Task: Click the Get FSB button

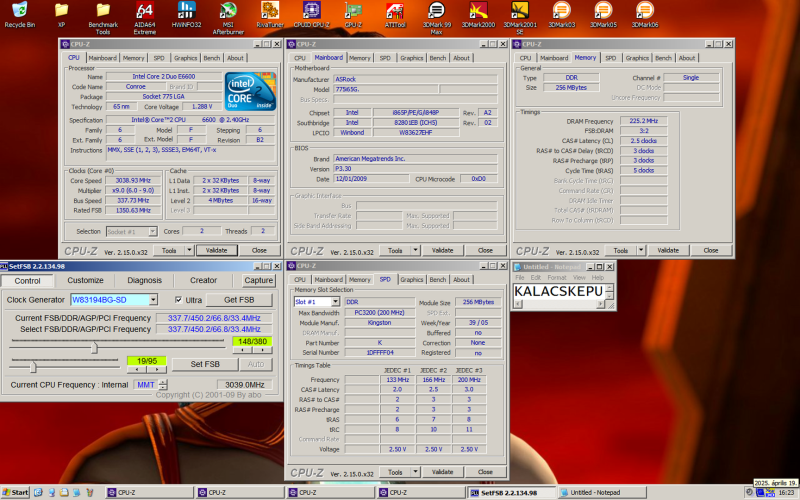Action: pos(238,300)
